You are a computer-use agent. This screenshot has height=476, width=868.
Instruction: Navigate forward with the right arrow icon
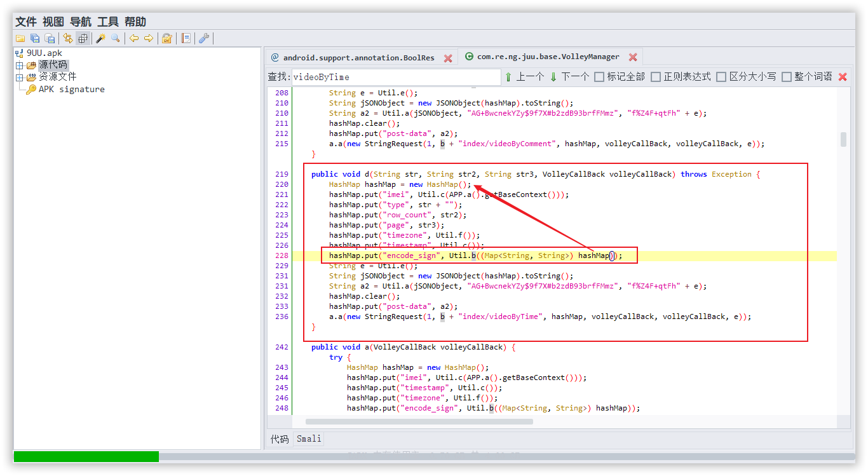click(x=149, y=39)
